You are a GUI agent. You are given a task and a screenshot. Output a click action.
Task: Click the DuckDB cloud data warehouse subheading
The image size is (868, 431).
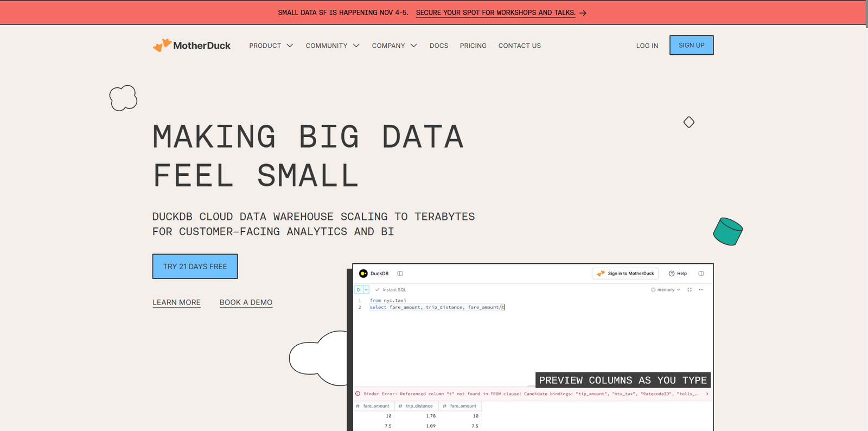(x=314, y=224)
